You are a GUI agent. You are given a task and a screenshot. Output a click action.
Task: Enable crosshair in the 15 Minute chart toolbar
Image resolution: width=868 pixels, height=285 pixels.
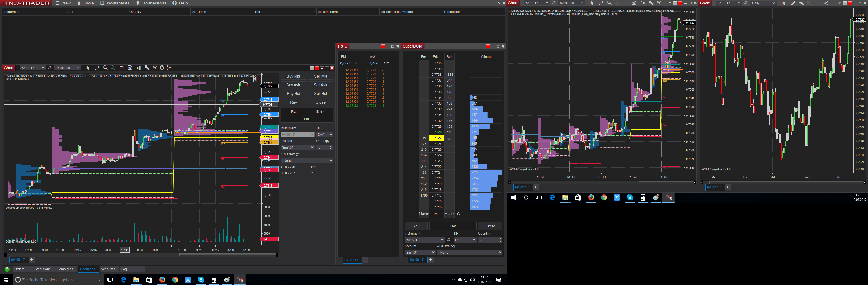coord(122,68)
